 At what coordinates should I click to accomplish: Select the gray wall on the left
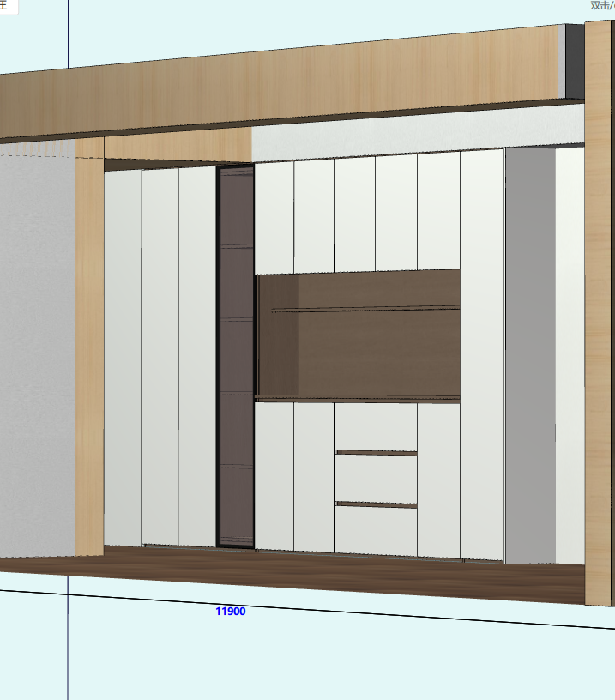36,343
